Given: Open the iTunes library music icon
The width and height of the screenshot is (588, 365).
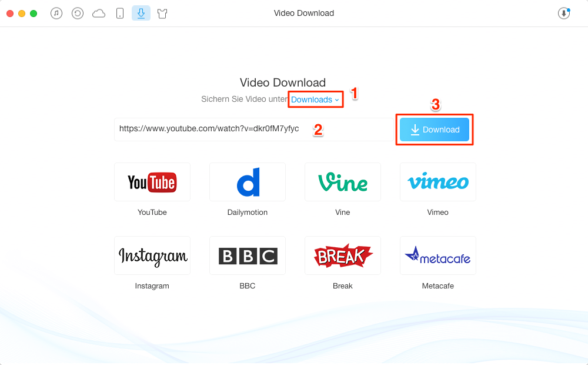Looking at the screenshot, I should coord(56,14).
